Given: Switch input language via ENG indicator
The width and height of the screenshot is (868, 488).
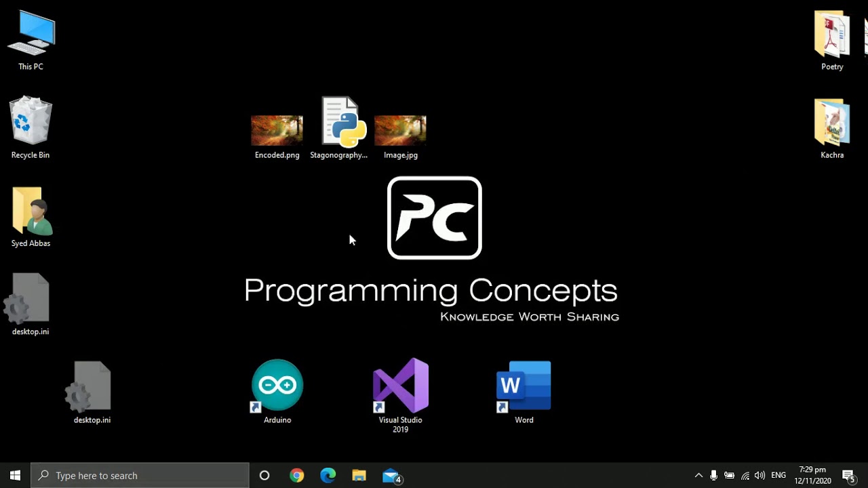Looking at the screenshot, I should point(778,475).
